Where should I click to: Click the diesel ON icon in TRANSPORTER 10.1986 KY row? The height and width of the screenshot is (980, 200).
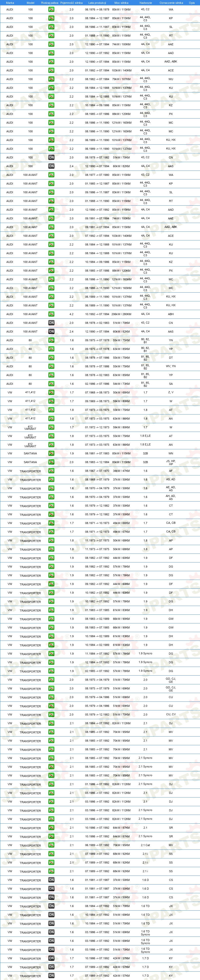51,958
